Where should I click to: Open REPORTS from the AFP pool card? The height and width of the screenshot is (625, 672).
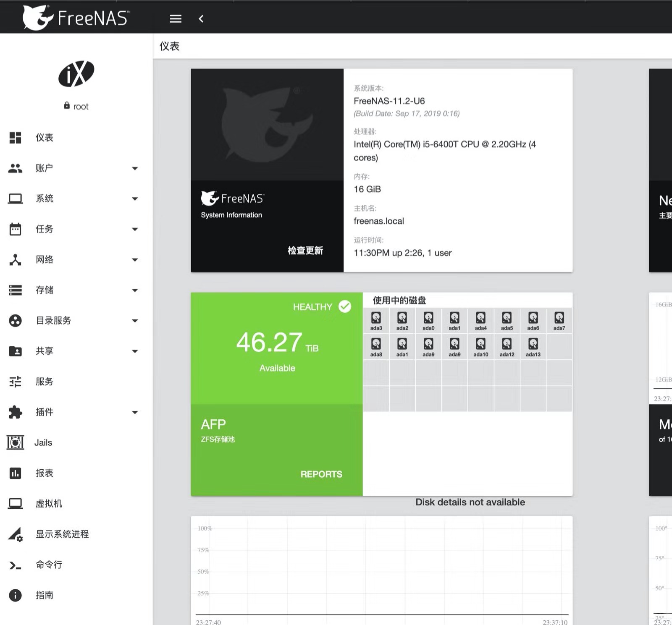pos(321,474)
